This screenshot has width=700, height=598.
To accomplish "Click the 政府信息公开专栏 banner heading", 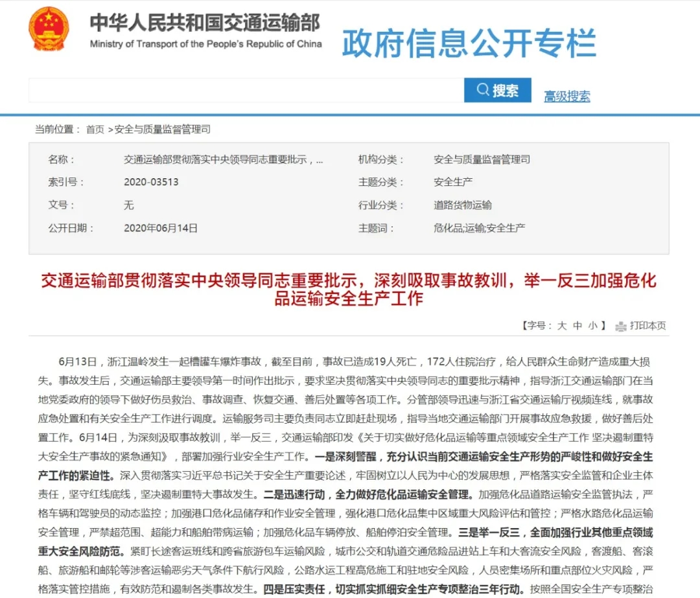I will coord(469,42).
